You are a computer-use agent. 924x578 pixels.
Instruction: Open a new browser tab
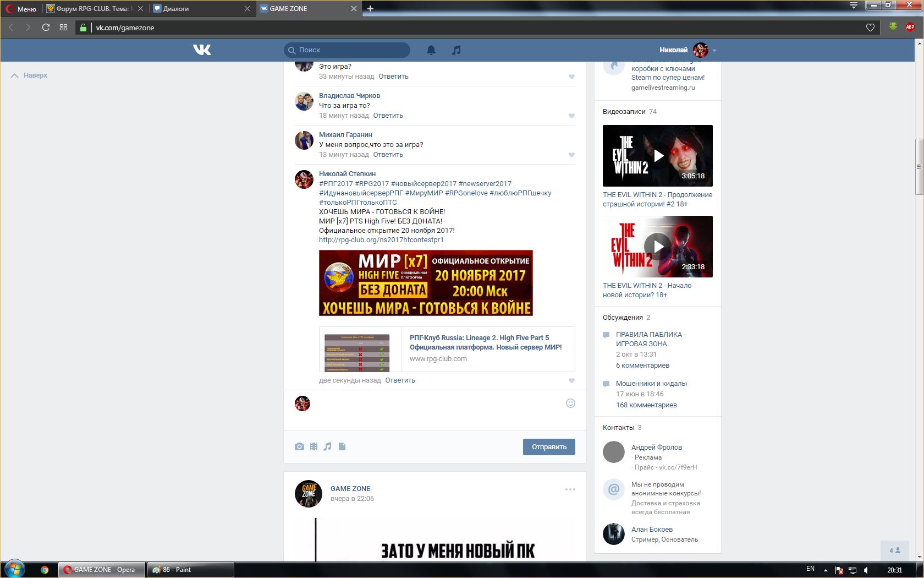[x=370, y=8]
